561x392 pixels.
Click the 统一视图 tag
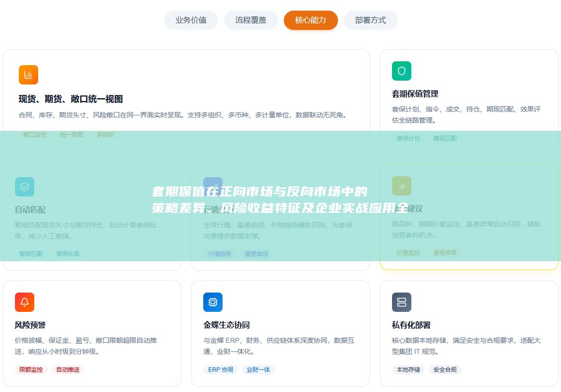tap(71, 135)
